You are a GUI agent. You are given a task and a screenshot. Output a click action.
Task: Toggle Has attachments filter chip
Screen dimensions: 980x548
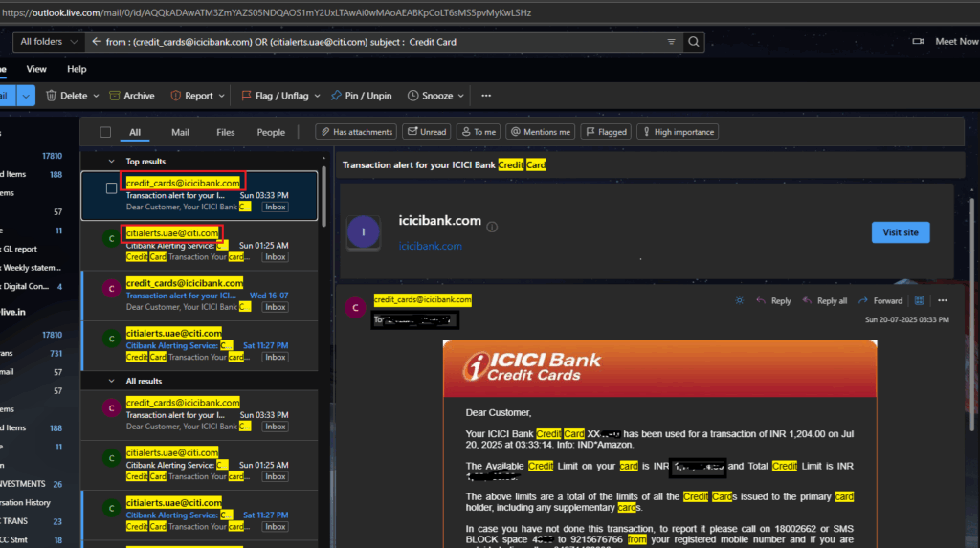pyautogui.click(x=355, y=132)
